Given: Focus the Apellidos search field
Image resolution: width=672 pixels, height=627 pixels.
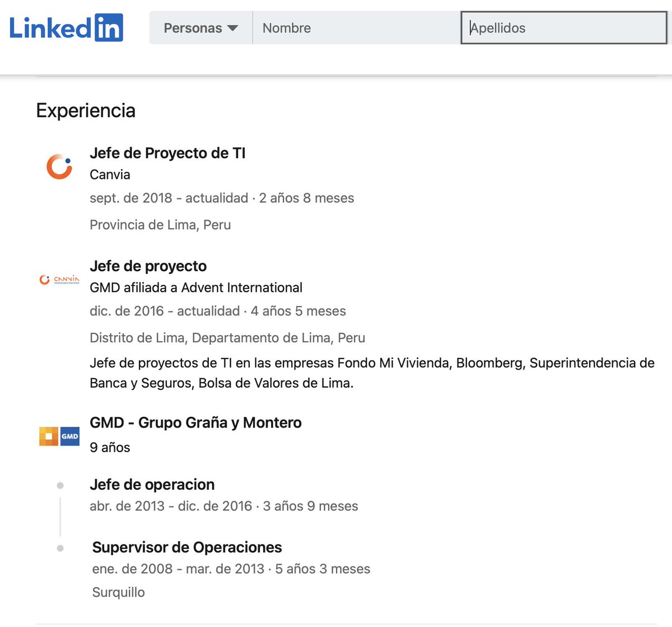Looking at the screenshot, I should pos(564,28).
